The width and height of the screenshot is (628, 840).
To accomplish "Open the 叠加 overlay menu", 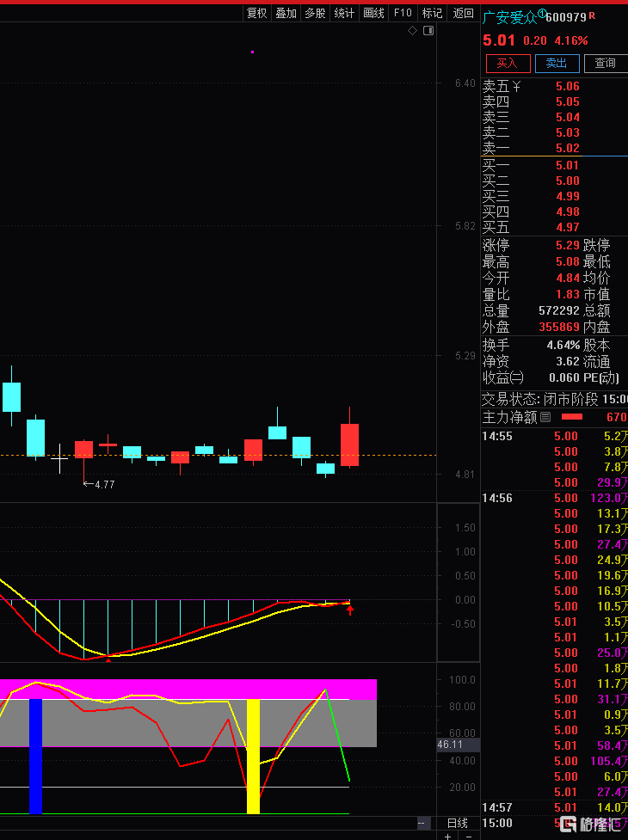I will (286, 13).
